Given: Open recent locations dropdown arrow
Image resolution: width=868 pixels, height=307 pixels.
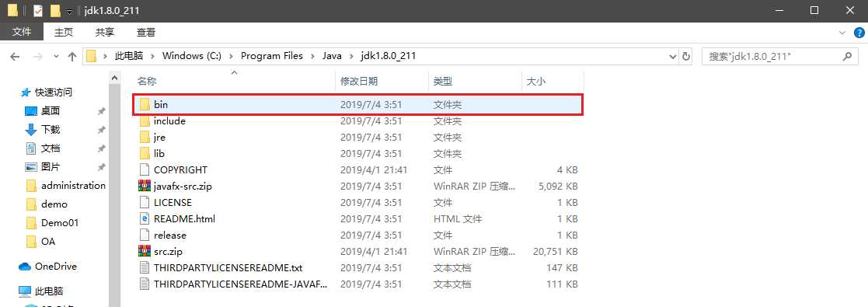Looking at the screenshot, I should coord(56,57).
